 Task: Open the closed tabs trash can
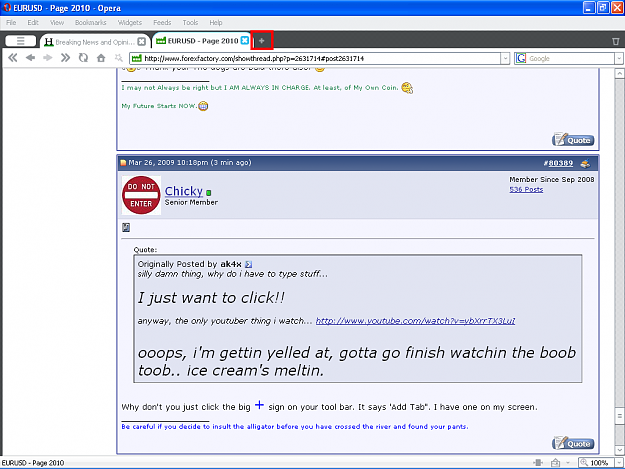[x=615, y=41]
